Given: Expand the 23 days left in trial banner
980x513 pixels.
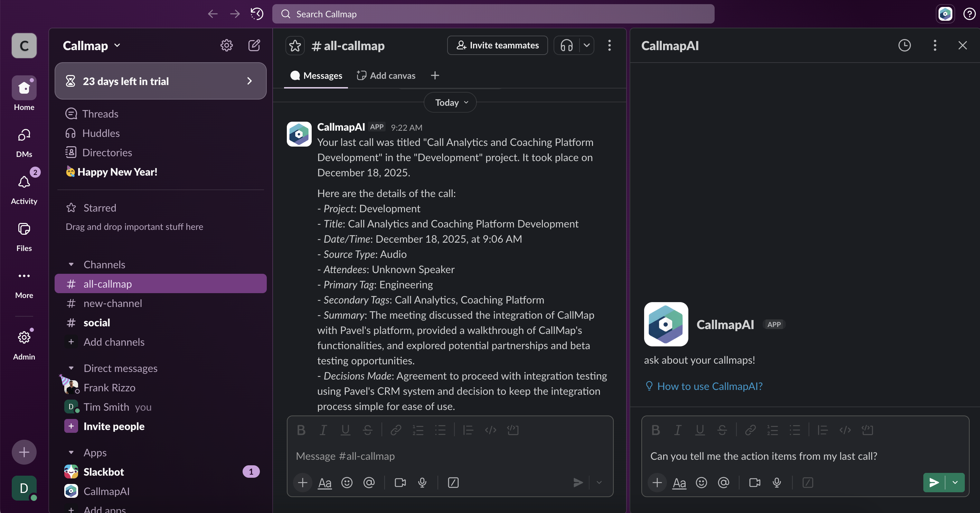Looking at the screenshot, I should (161, 81).
